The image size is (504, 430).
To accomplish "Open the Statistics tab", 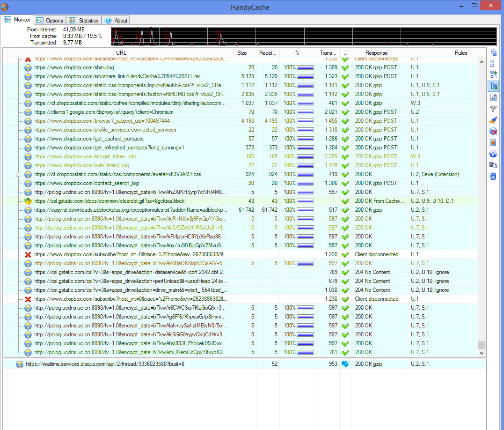I will point(84,20).
